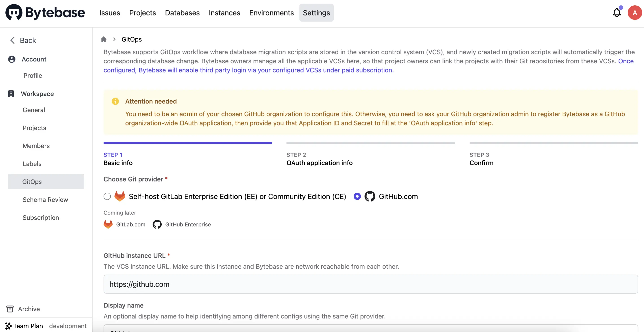Click the Bytebase logo
This screenshot has height=332, width=644.
tap(45, 13)
